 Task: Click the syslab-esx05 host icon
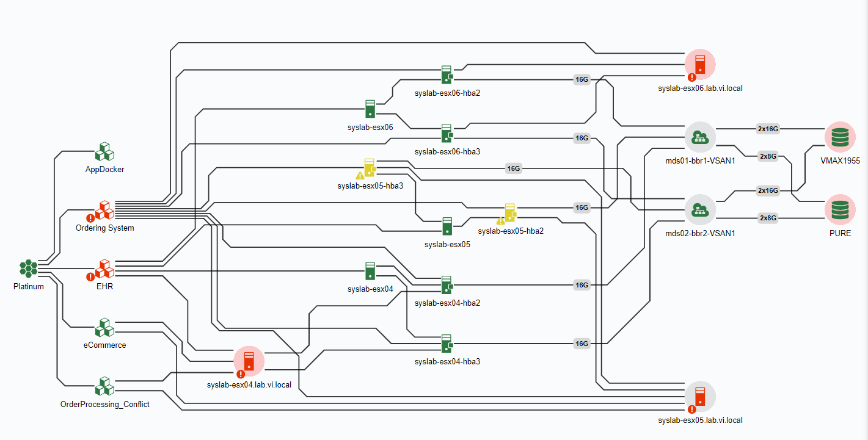tap(447, 226)
